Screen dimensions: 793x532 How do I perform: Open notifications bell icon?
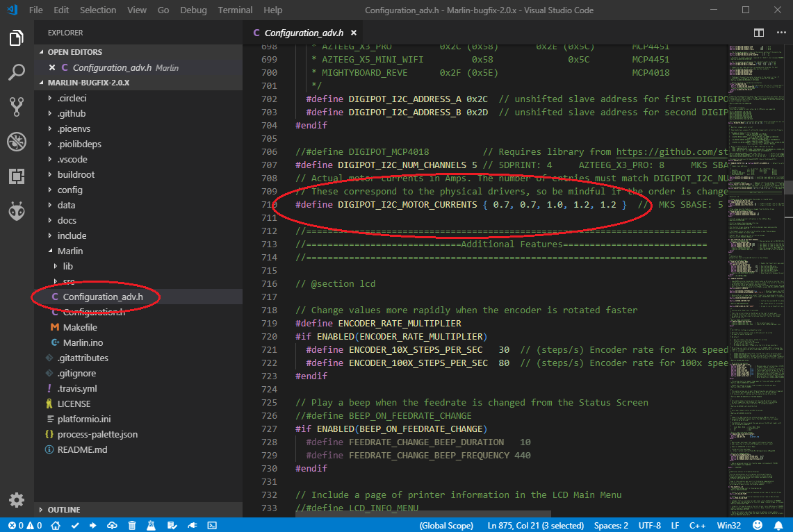pyautogui.click(x=778, y=526)
